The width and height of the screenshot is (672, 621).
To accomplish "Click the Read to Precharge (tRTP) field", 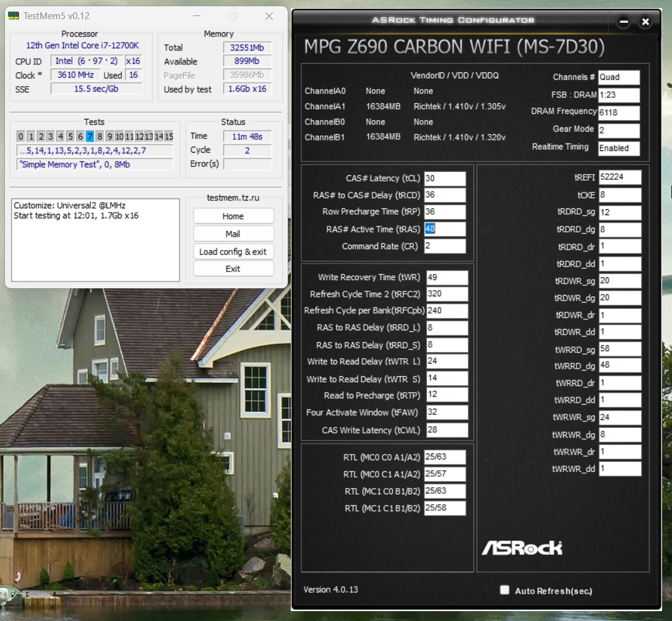I will (447, 395).
